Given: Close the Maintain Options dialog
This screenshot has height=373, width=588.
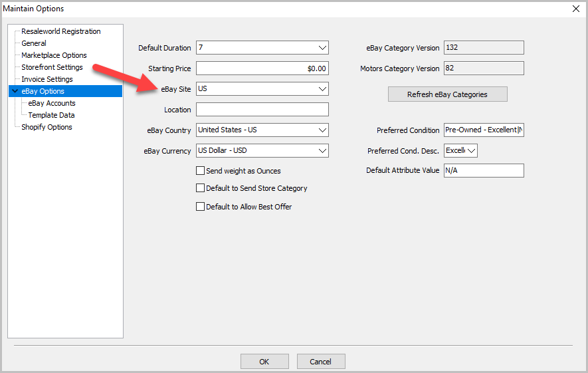Looking at the screenshot, I should [576, 9].
